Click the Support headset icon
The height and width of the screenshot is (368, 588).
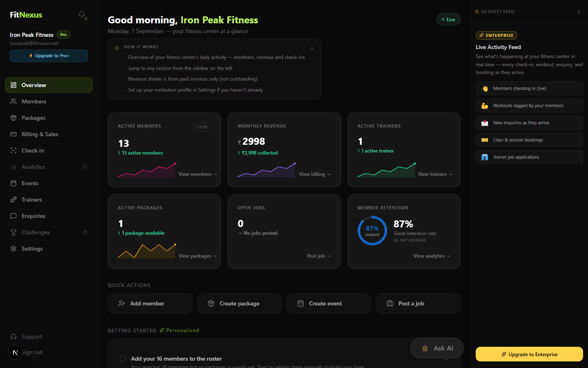[13, 337]
